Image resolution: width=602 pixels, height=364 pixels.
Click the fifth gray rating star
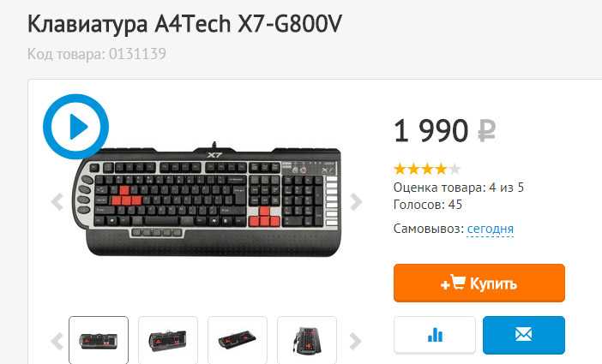[455, 169]
